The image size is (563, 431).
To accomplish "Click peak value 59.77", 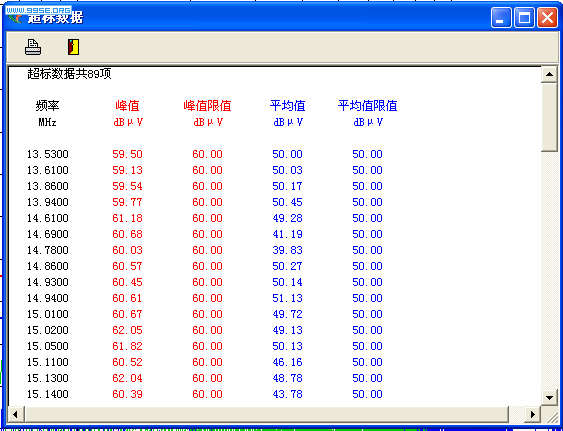I will (x=127, y=202).
